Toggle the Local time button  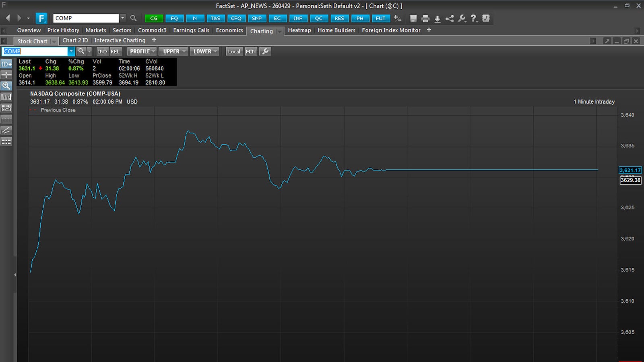point(234,51)
